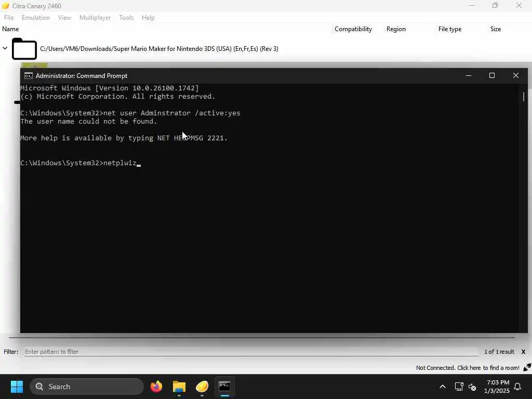Restore down the Citra Canary window
The width and height of the screenshot is (532, 399).
[x=495, y=5]
